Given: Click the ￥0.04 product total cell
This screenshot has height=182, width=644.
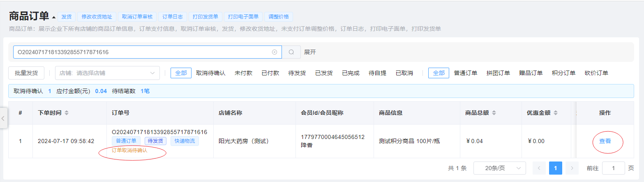Looking at the screenshot, I should 474,141.
